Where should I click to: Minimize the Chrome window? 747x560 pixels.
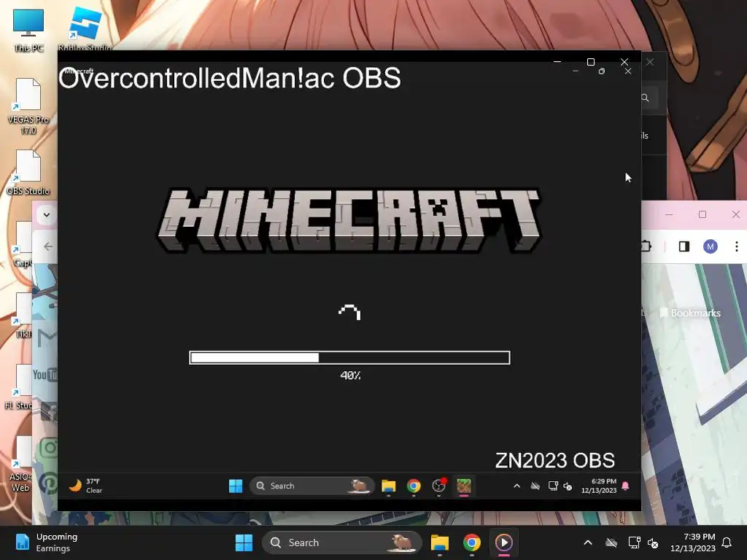[669, 214]
